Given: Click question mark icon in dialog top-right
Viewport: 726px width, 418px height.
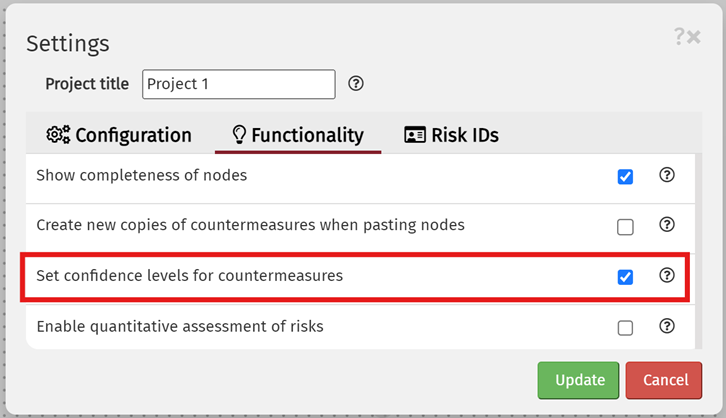Looking at the screenshot, I should pyautogui.click(x=680, y=37).
